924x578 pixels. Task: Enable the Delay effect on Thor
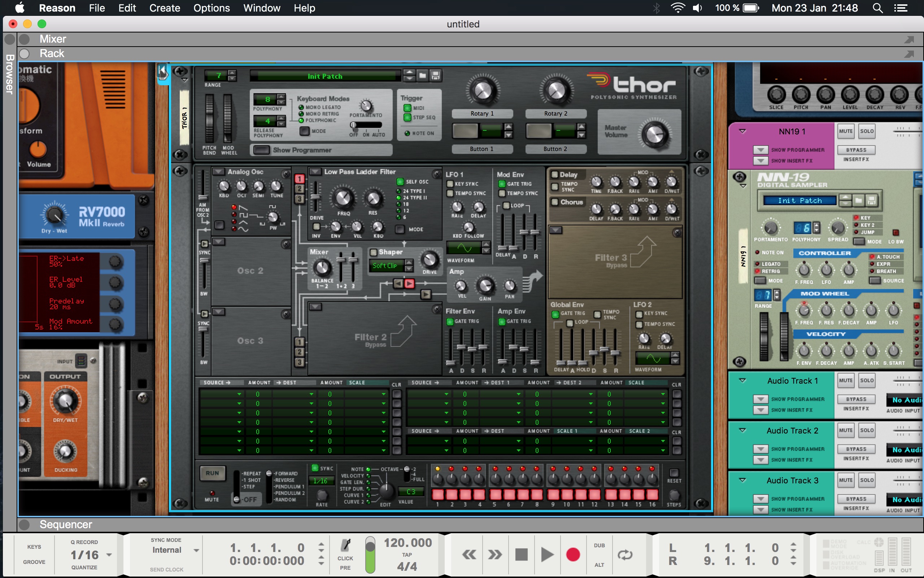pyautogui.click(x=555, y=175)
